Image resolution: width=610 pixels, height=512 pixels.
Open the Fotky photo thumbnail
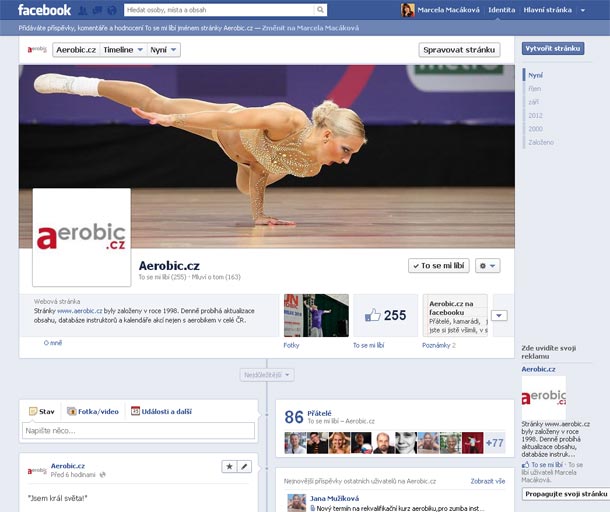pos(316,315)
